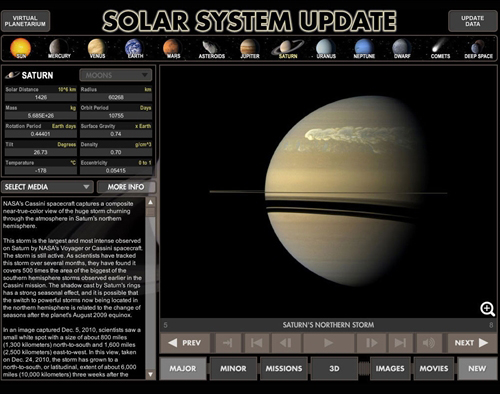Select the Sun icon in planet bar
This screenshot has height=394, width=500.
pyautogui.click(x=21, y=48)
